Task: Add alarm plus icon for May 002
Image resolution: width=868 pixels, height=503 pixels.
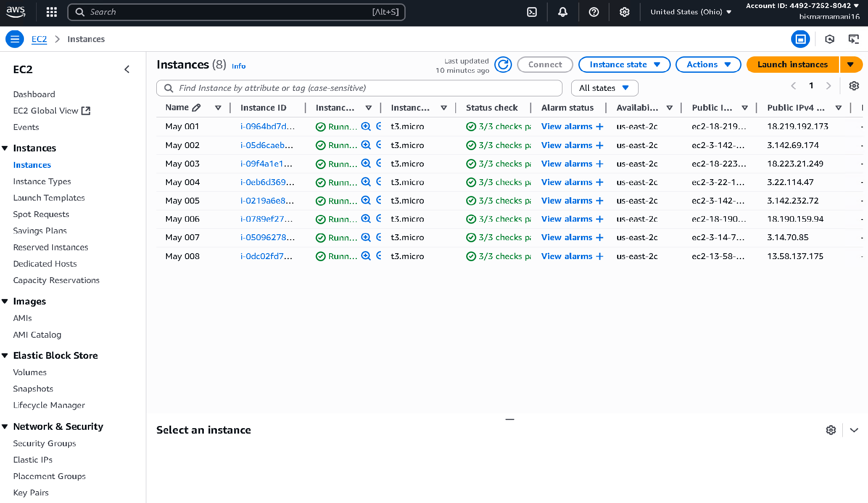Action: click(x=600, y=145)
